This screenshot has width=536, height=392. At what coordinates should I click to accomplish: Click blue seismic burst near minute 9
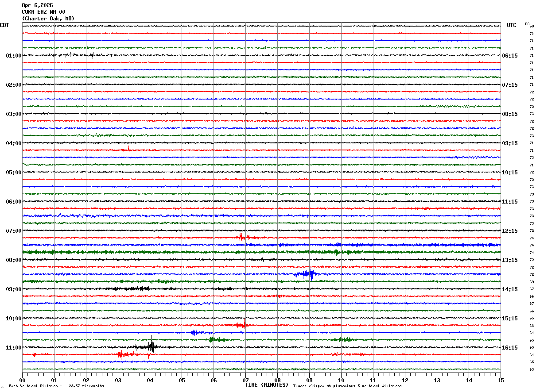308,274
